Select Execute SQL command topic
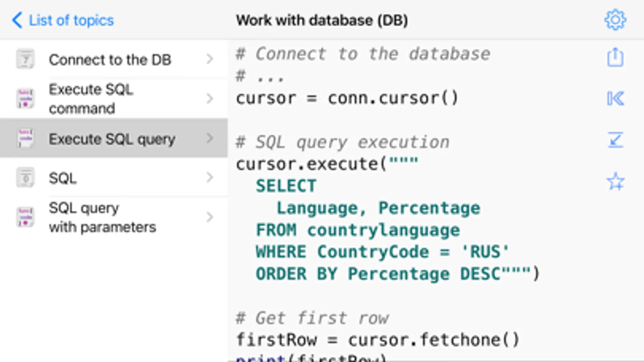The image size is (644, 362). pyautogui.click(x=91, y=99)
